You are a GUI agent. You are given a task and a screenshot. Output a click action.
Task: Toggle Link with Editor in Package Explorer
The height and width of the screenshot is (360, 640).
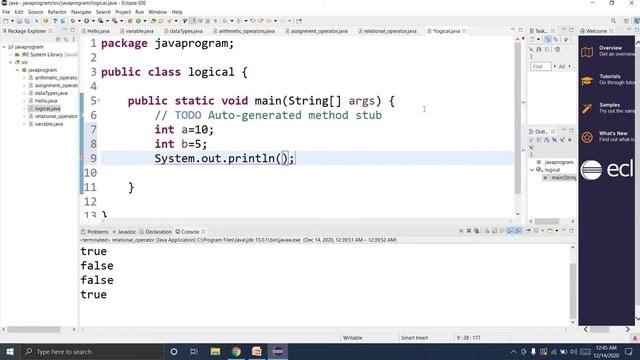tap(66, 39)
